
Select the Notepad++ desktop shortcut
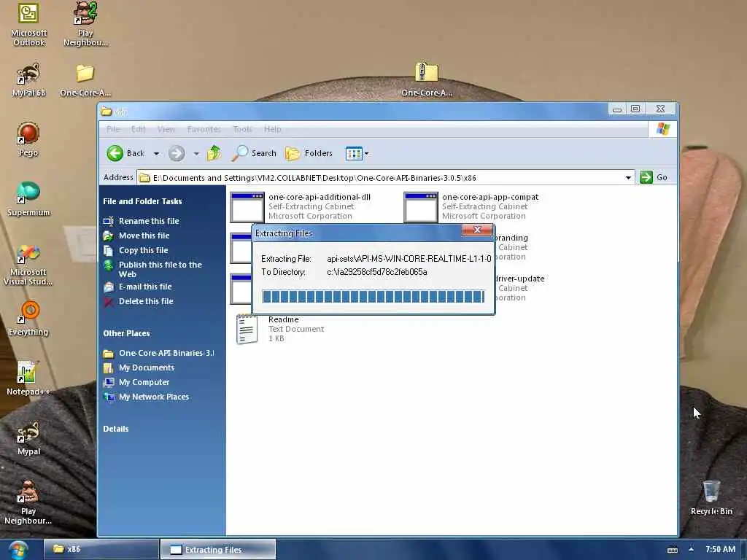[28, 378]
